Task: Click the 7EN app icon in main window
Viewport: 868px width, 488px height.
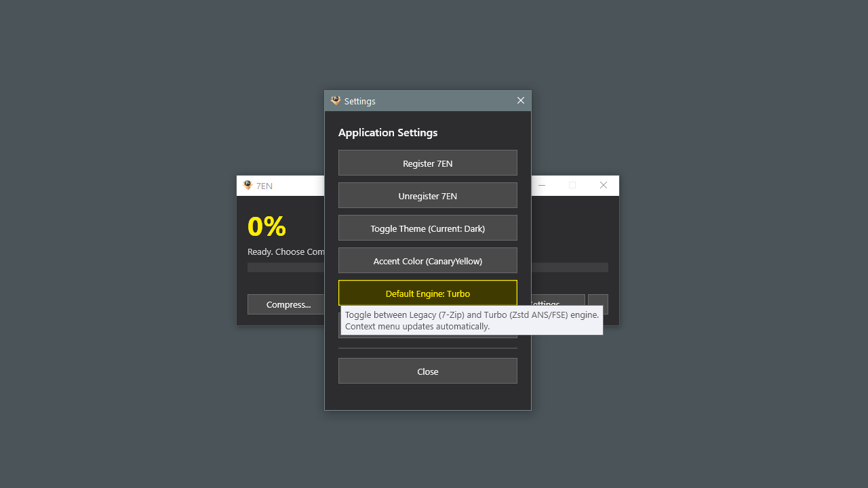Action: coord(248,185)
